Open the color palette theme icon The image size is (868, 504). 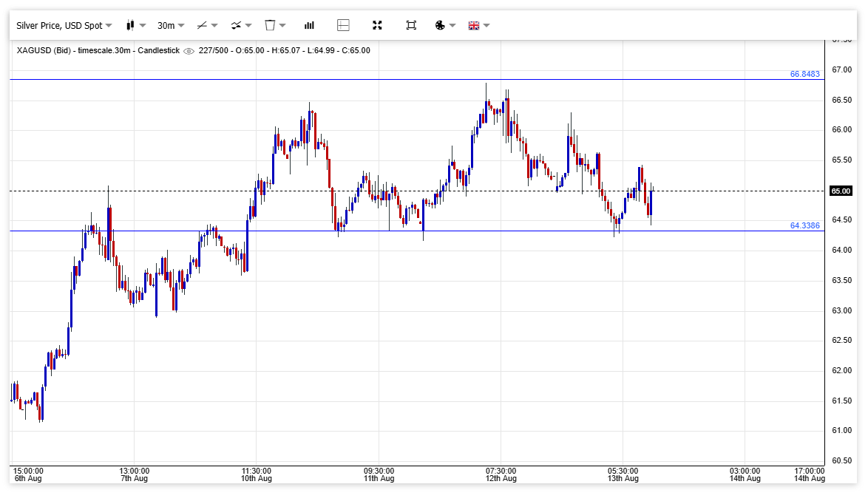(440, 25)
